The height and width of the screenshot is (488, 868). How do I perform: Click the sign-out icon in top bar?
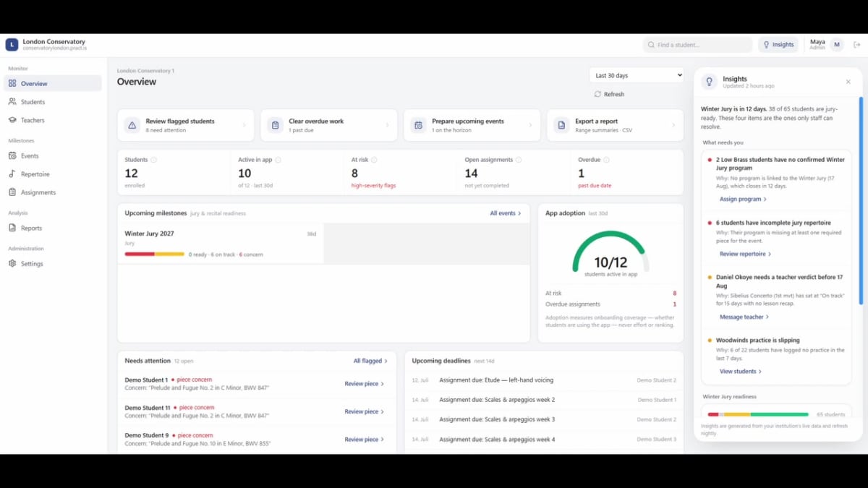(x=856, y=45)
